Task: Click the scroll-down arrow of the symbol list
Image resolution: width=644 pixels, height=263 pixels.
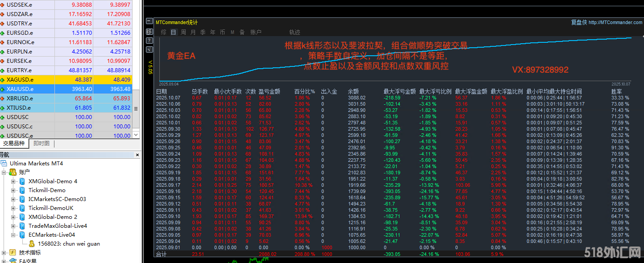Action: coord(137,135)
